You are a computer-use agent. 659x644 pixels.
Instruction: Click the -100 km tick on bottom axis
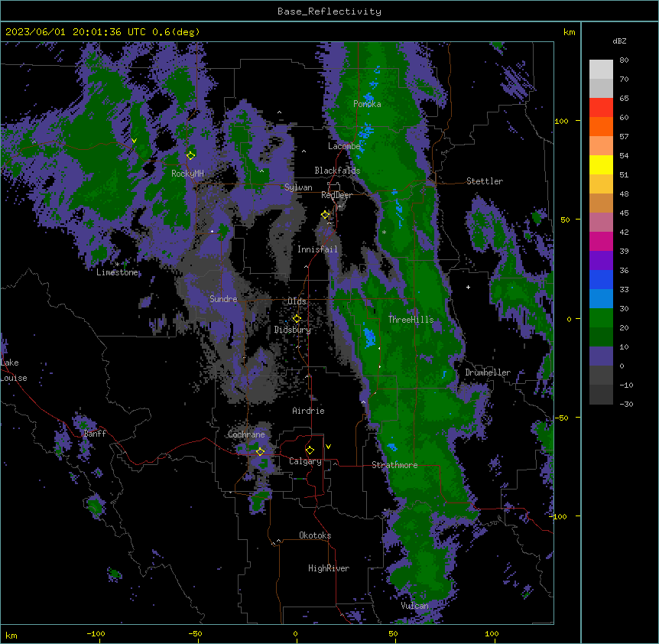coord(96,633)
